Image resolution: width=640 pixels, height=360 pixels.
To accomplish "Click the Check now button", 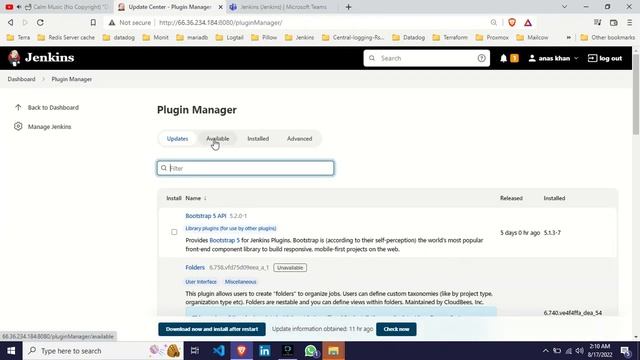I will tap(396, 329).
